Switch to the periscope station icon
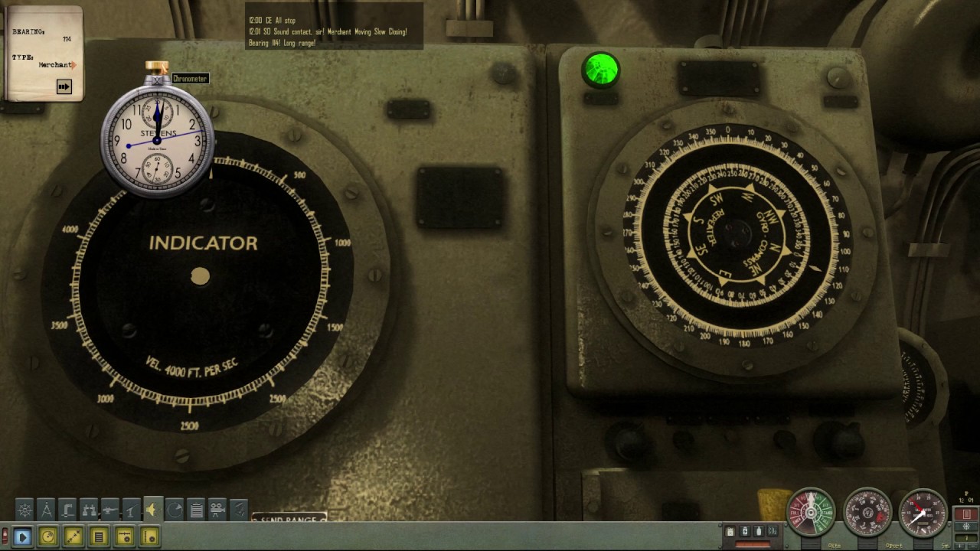This screenshot has height=551, width=980. pyautogui.click(x=68, y=509)
